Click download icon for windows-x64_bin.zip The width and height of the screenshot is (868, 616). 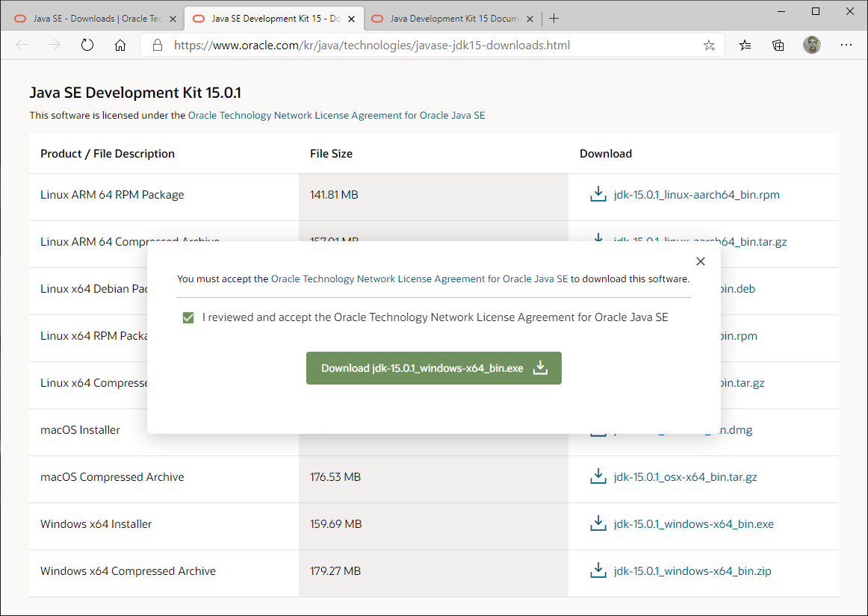click(598, 570)
